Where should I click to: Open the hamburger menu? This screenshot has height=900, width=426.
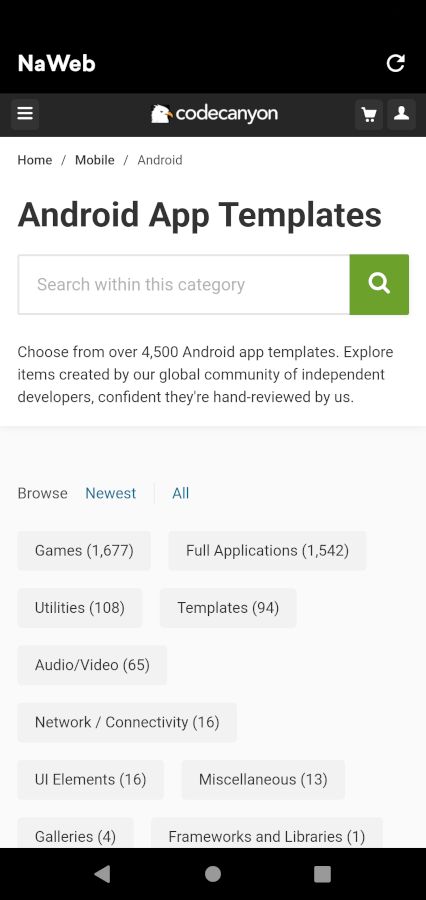(25, 114)
